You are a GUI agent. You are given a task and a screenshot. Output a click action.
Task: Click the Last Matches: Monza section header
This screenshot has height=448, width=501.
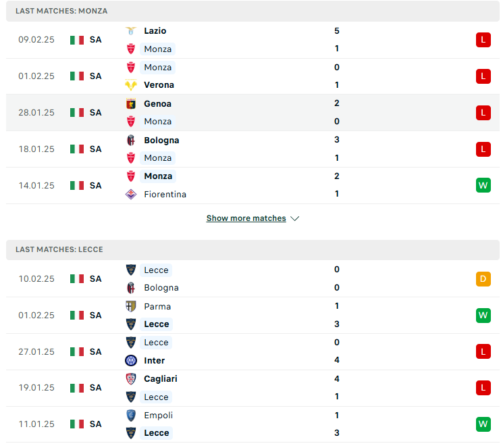click(x=253, y=11)
